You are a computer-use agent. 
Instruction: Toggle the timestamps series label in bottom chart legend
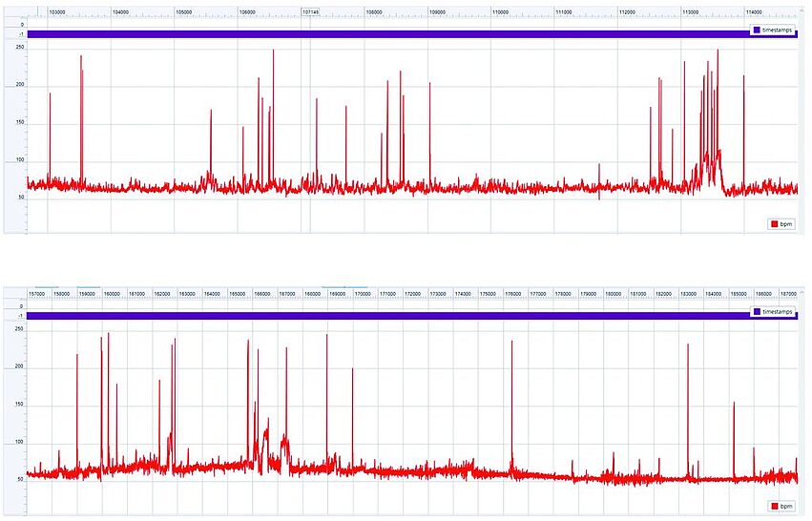(777, 312)
